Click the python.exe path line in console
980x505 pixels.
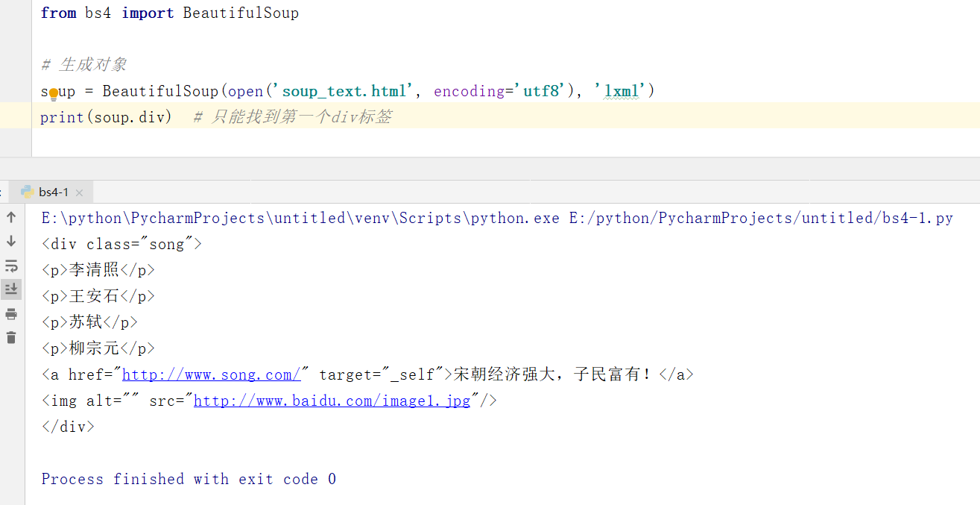(x=497, y=218)
